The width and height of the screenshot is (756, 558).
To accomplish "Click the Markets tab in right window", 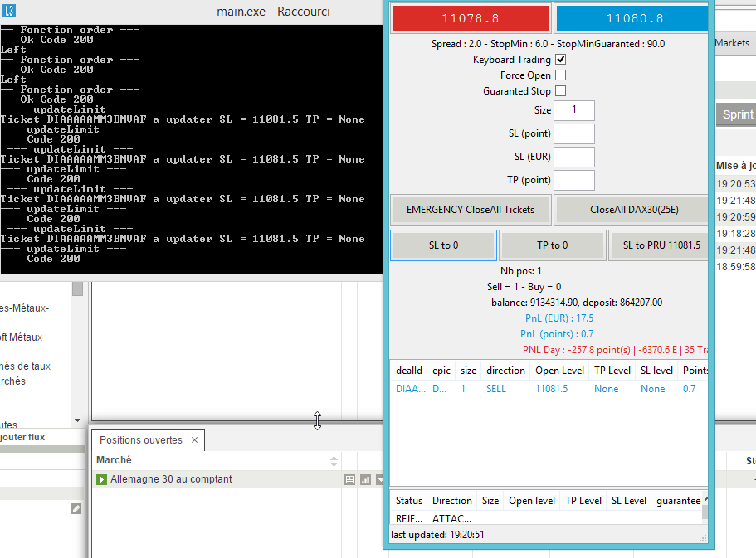I will click(x=732, y=43).
